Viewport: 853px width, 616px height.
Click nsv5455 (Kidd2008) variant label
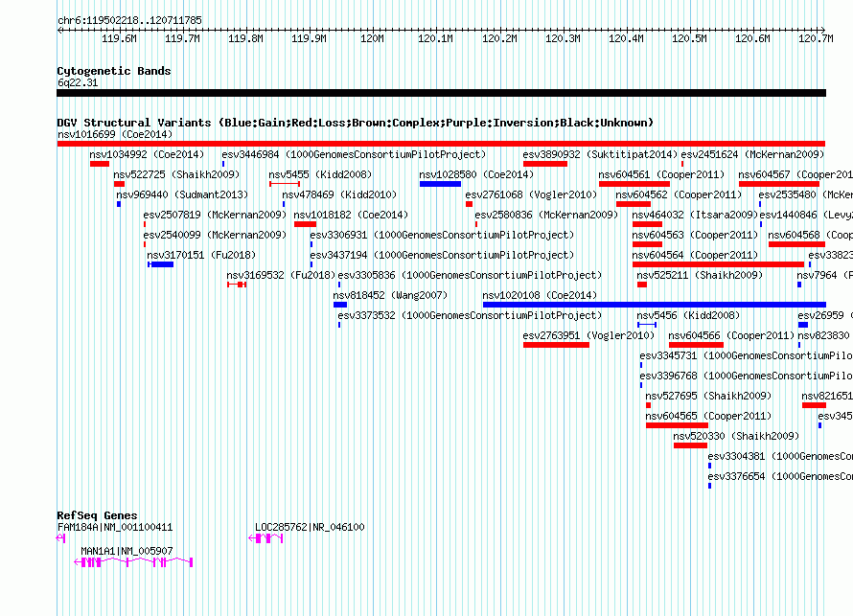coord(320,174)
